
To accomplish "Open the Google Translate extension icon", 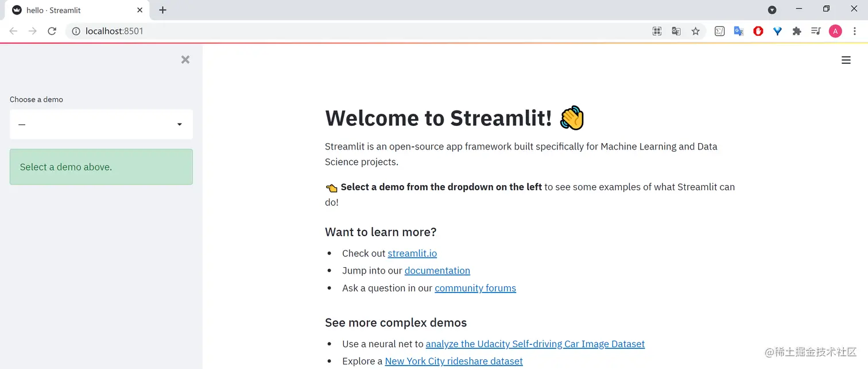I will (739, 31).
